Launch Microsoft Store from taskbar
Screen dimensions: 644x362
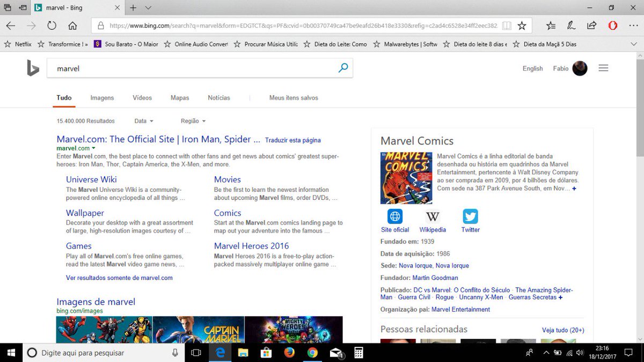point(266,353)
